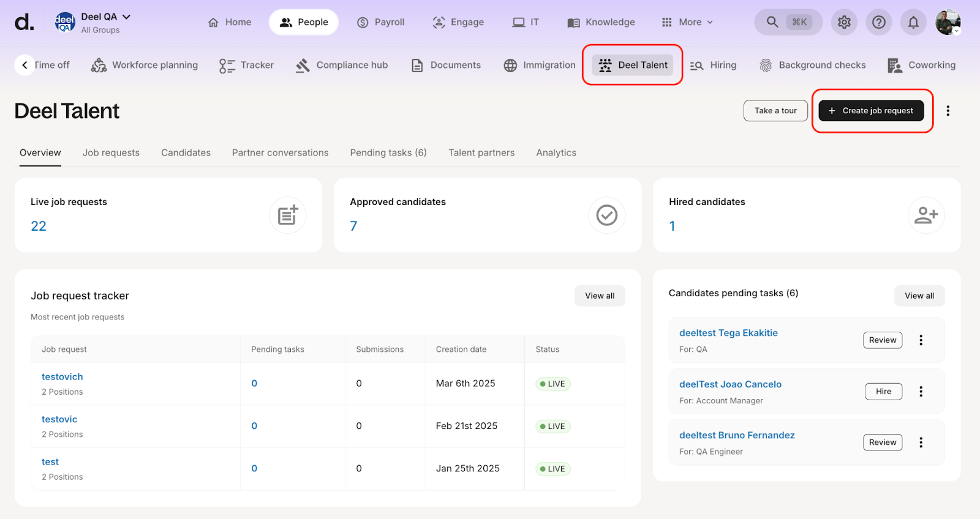The width and height of the screenshot is (980, 519).
Task: Select Deel Talent in the sub-navigation
Action: [x=633, y=65]
